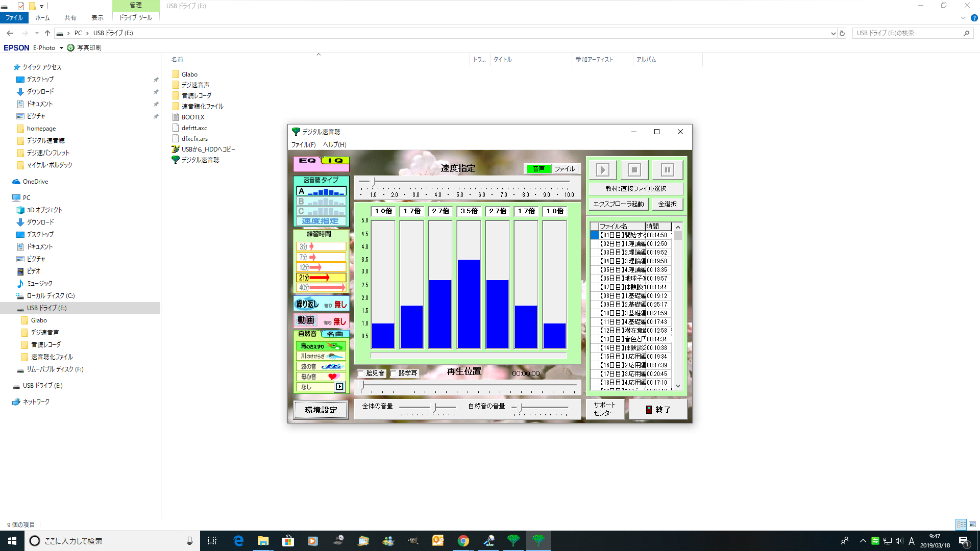
Task: Enable the 語学耳 checkbox
Action: (394, 373)
